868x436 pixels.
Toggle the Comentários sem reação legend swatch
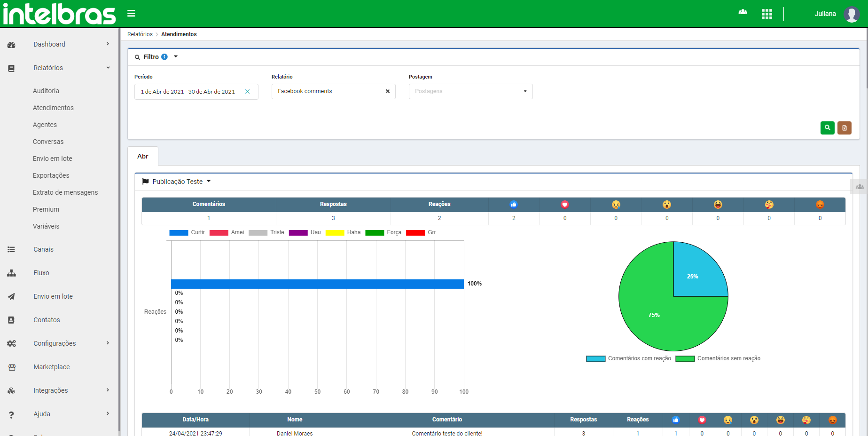coord(685,359)
